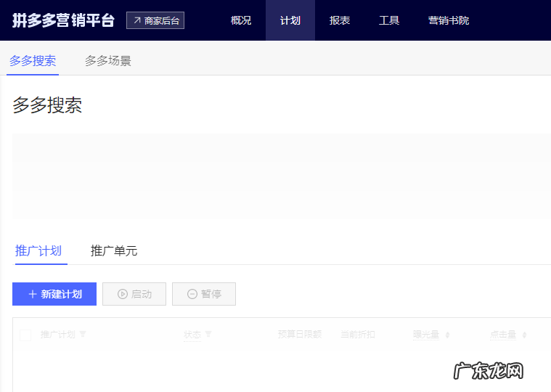Image resolution: width=551 pixels, height=392 pixels.
Task: Click the 拼多多营销平台 logo
Action: [x=63, y=20]
